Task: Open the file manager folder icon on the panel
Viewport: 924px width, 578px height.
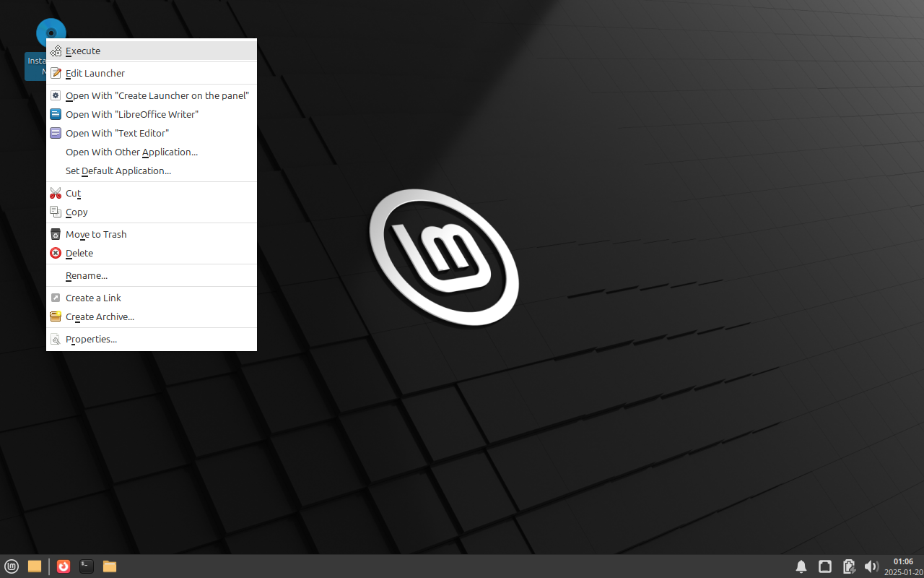Action: coord(110,566)
